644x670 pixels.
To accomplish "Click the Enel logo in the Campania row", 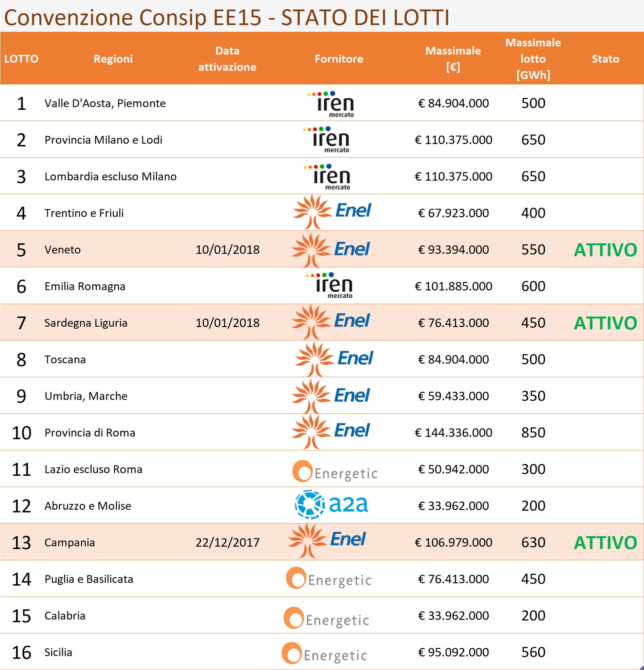I will 327,541.
